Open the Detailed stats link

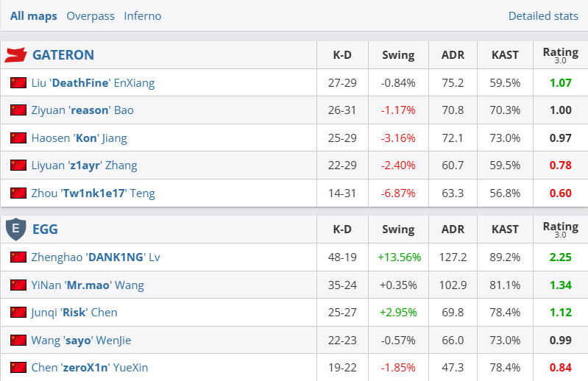pos(543,15)
